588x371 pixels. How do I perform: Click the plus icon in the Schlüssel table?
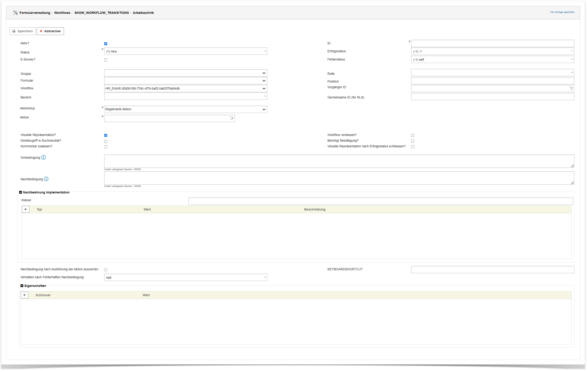click(24, 295)
